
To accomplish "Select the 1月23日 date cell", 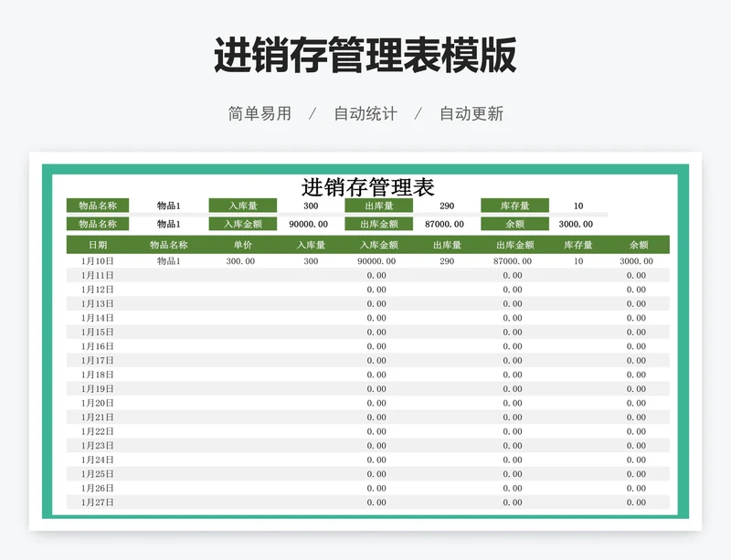I will pos(98,445).
